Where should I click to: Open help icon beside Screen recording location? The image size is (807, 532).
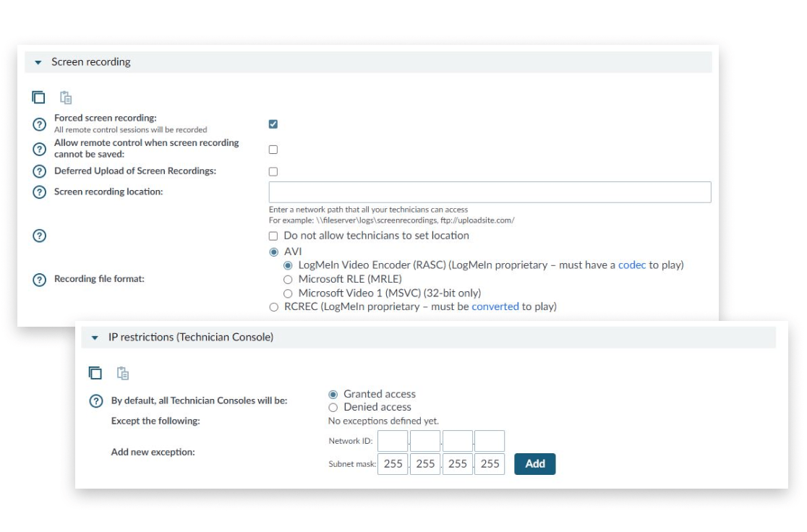point(40,192)
